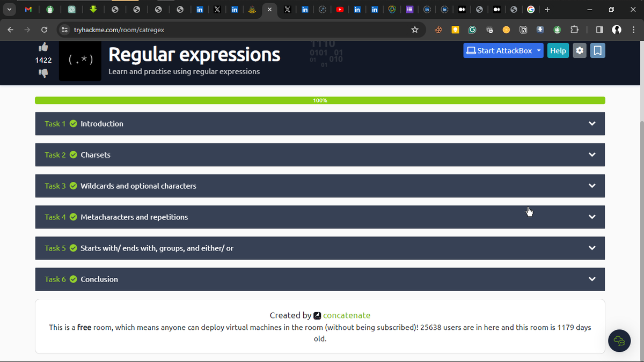Click the concatenate creator avatar icon

(317, 315)
